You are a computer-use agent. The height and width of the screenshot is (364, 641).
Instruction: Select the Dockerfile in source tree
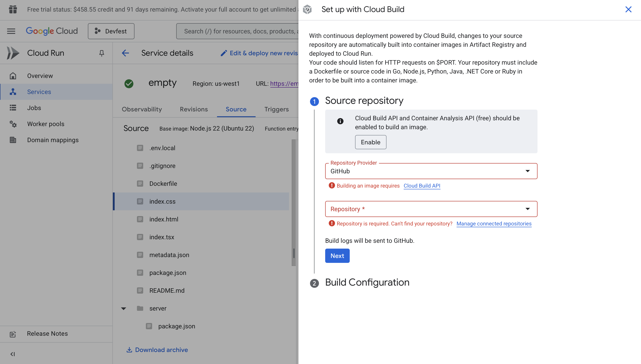pos(163,184)
